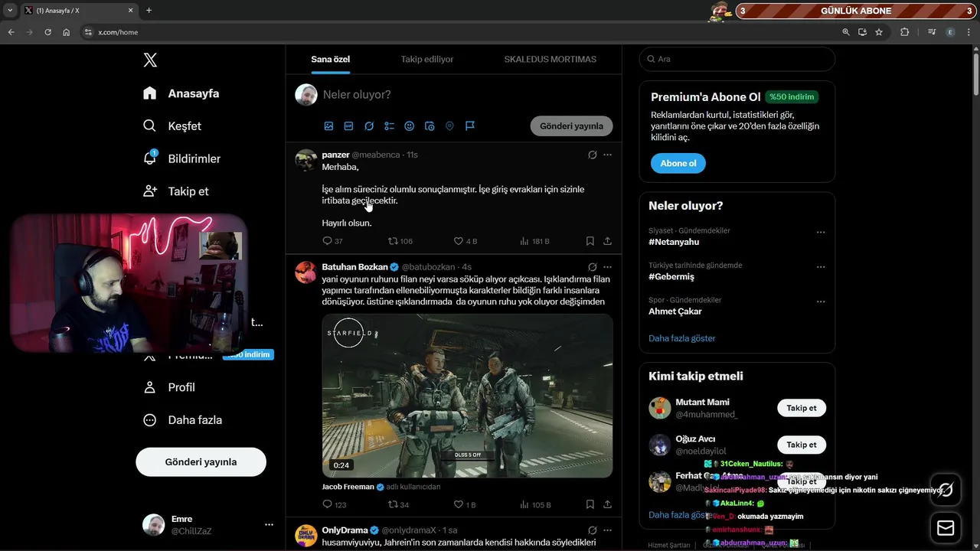
Task: Reload the page in Chrome
Action: 47,32
